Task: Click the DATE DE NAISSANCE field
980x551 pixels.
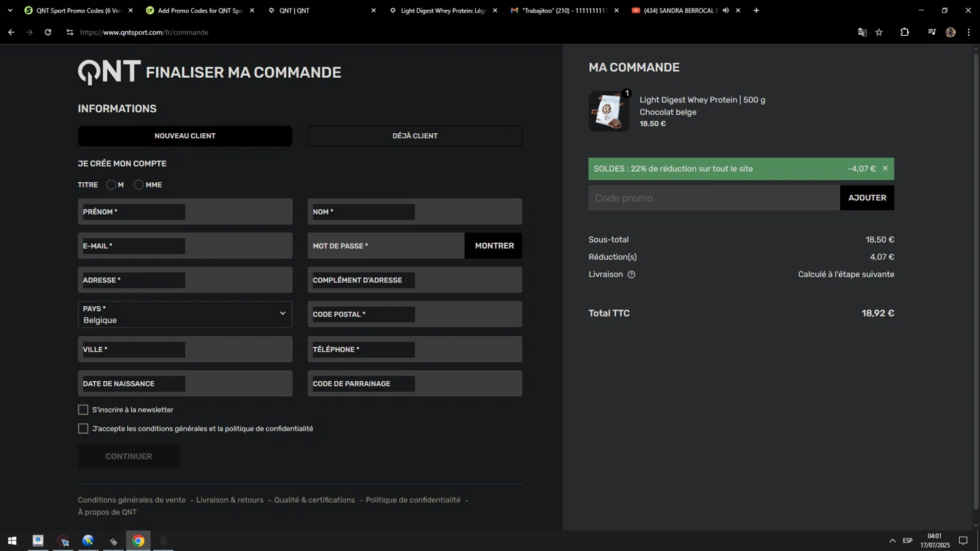Action: tap(185, 384)
